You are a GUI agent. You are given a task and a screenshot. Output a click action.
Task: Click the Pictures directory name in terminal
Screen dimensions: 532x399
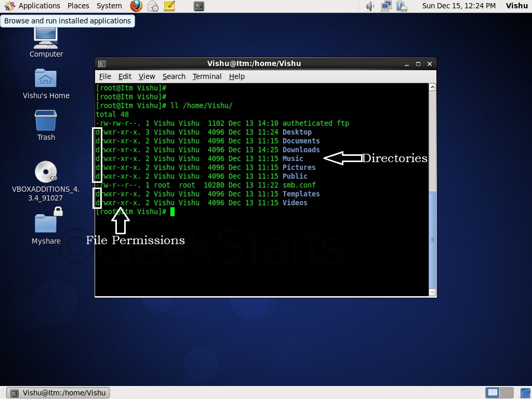299,168
